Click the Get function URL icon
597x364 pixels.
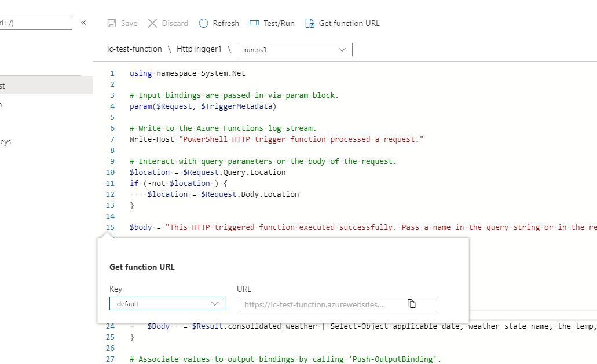coord(310,23)
